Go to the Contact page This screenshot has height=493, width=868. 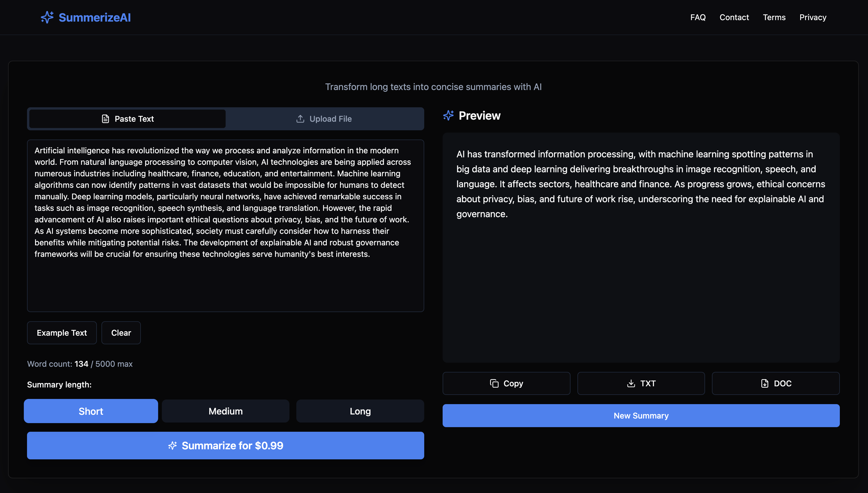(734, 17)
